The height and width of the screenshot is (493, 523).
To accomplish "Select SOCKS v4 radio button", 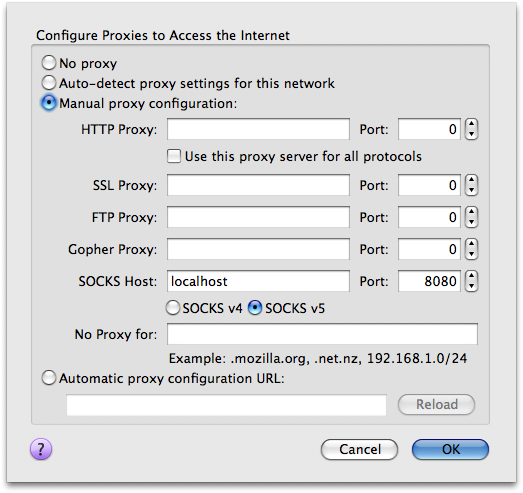I will click(173, 308).
